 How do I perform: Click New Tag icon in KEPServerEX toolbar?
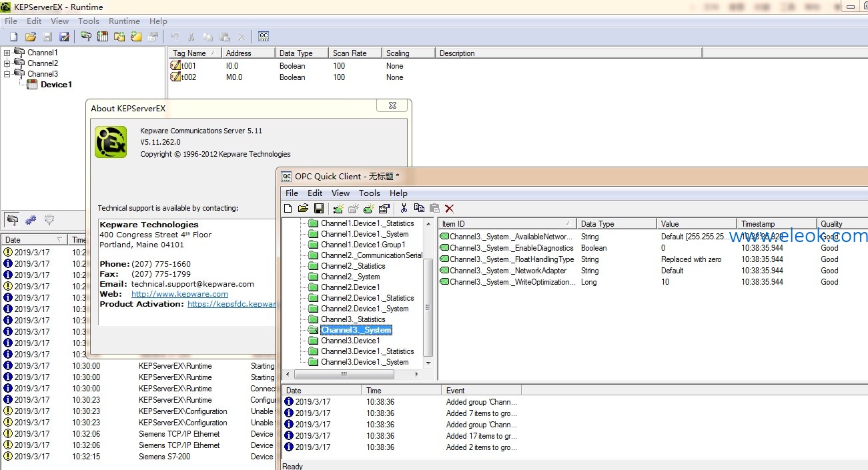pyautogui.click(x=136, y=37)
